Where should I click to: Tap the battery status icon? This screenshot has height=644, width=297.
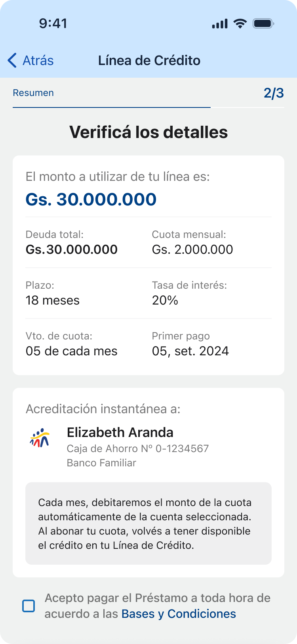click(x=263, y=23)
